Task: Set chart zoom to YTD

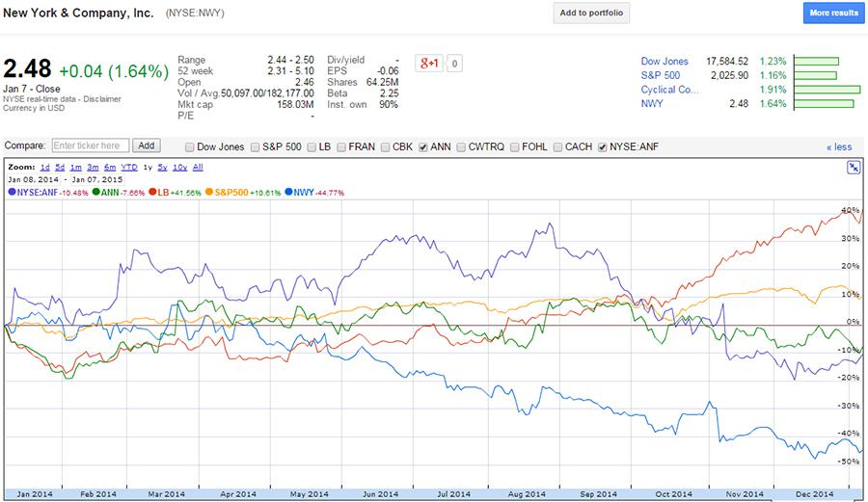Action: [129, 167]
